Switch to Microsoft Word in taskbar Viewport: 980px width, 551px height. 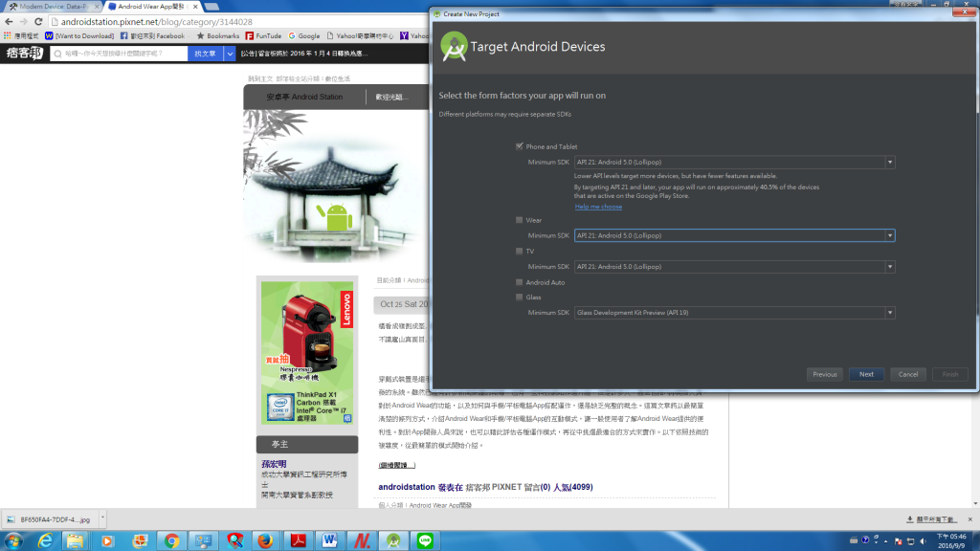tap(329, 541)
